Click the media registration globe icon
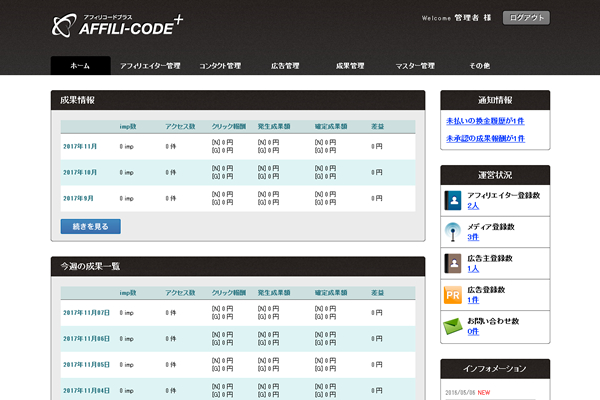 pyautogui.click(x=454, y=231)
